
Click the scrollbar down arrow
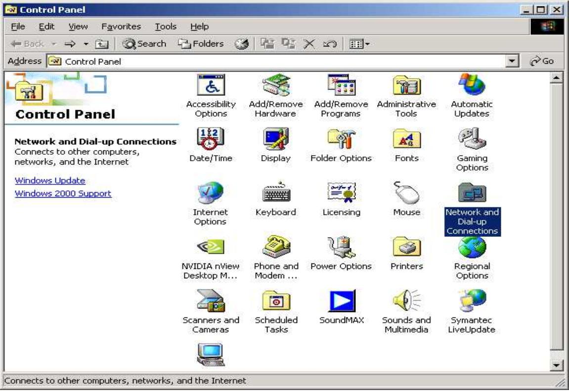[x=556, y=365]
